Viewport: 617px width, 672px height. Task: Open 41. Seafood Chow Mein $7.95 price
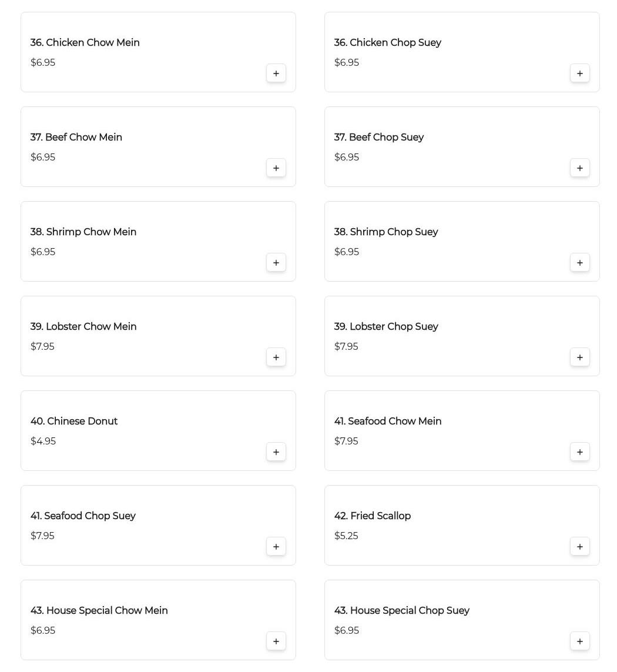[x=346, y=441]
